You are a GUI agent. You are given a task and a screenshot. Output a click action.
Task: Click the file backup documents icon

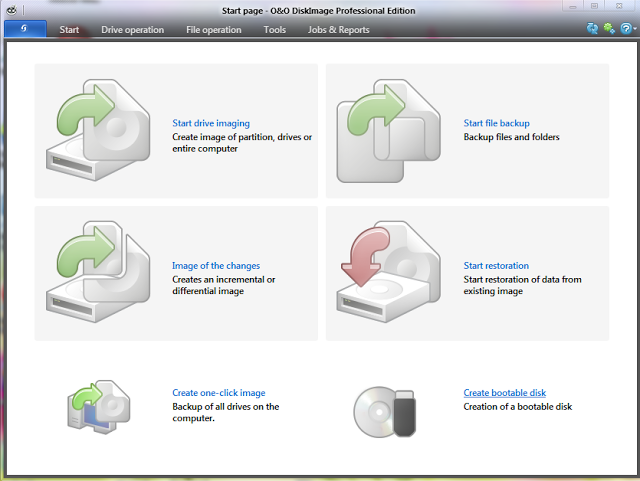tap(388, 131)
